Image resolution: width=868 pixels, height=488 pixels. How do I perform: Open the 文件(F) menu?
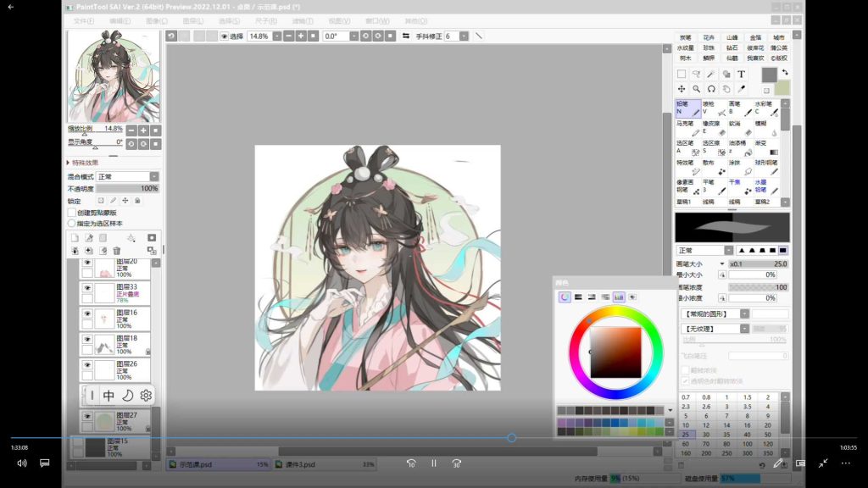[x=84, y=21]
